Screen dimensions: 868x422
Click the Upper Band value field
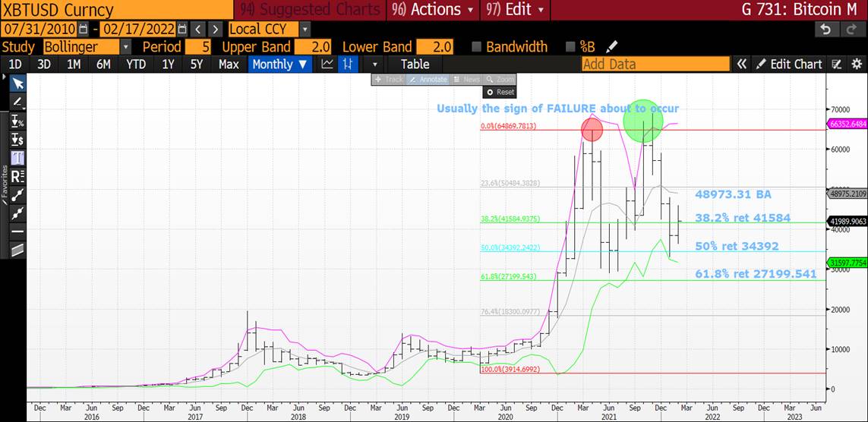coord(314,47)
